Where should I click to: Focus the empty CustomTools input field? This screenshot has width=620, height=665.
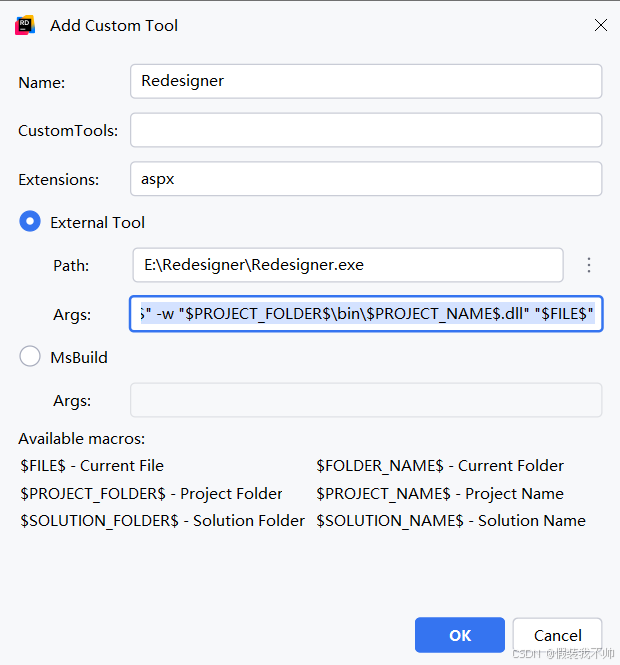[x=366, y=130]
